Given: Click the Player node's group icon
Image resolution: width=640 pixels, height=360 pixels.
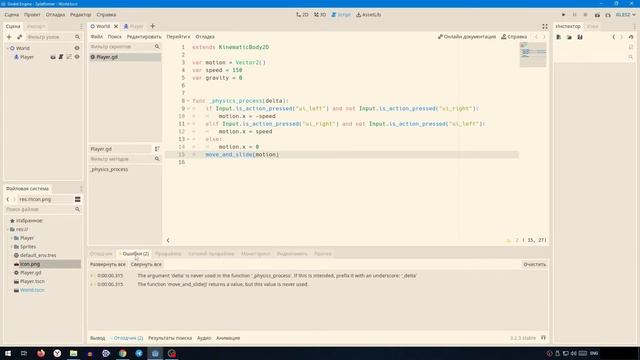Looking at the screenshot, I should pyautogui.click(x=69, y=57).
